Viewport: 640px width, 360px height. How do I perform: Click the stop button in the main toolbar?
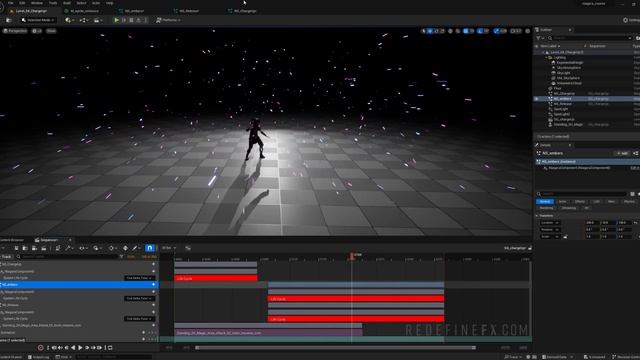(x=131, y=20)
